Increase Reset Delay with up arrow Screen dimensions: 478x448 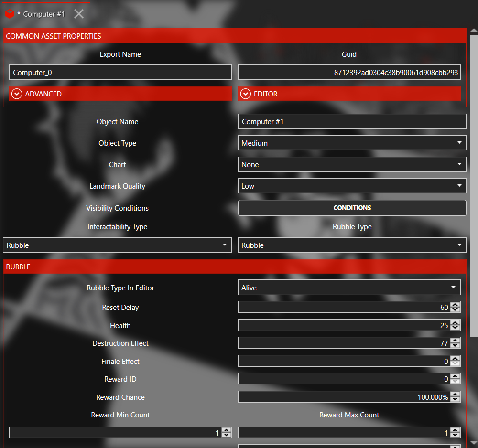[x=456, y=305]
